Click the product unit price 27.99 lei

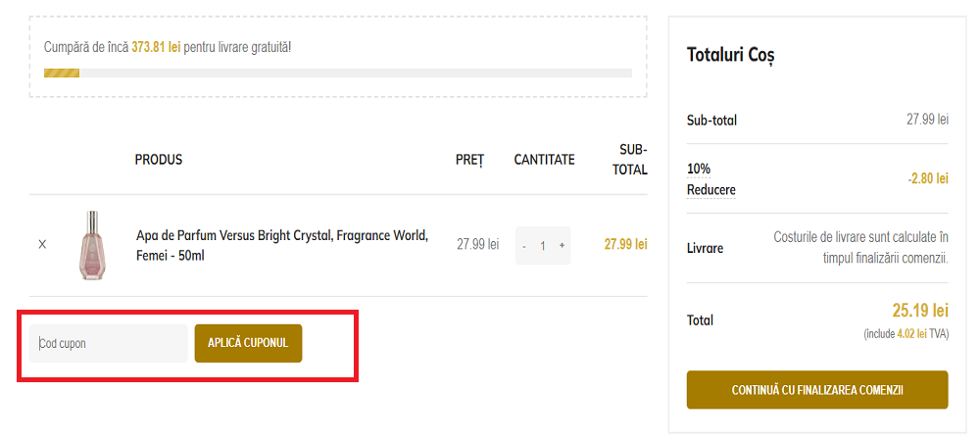tap(478, 244)
